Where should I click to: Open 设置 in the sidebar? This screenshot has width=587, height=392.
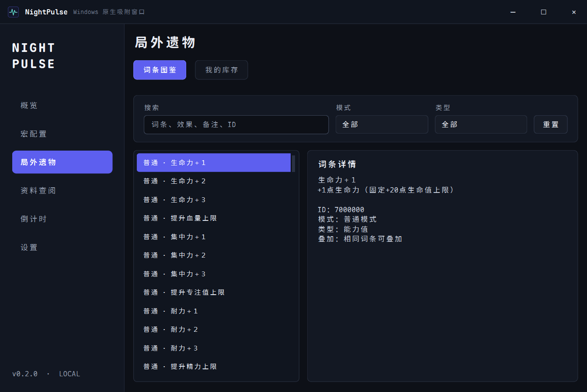(x=63, y=247)
